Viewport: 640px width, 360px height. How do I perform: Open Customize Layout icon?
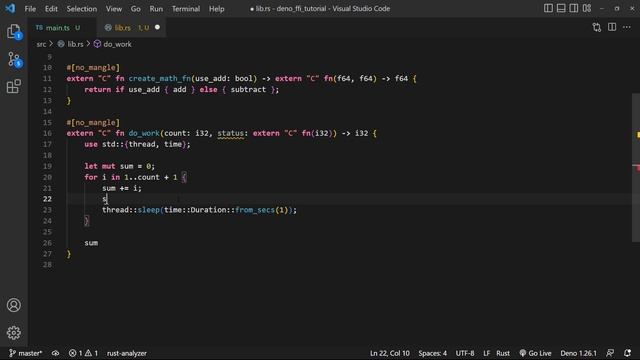587,8
